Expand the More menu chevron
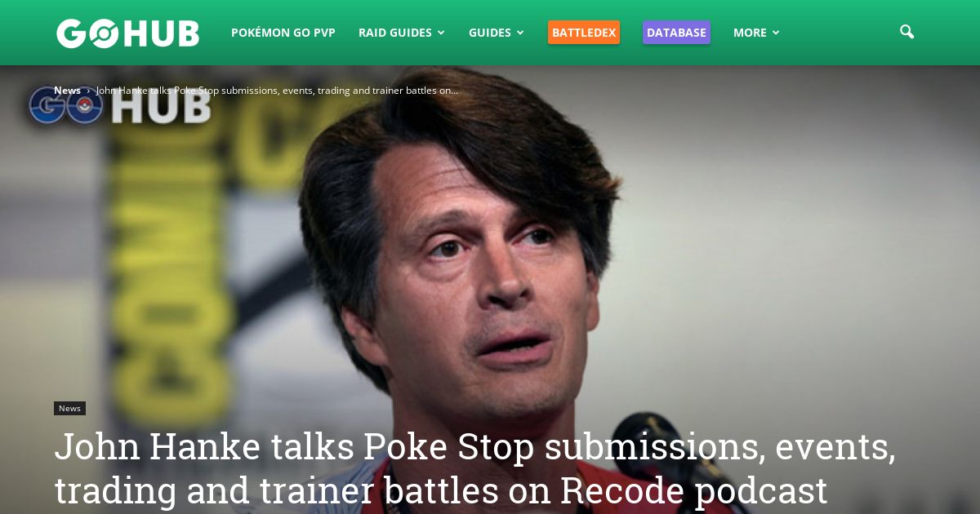 [x=776, y=33]
